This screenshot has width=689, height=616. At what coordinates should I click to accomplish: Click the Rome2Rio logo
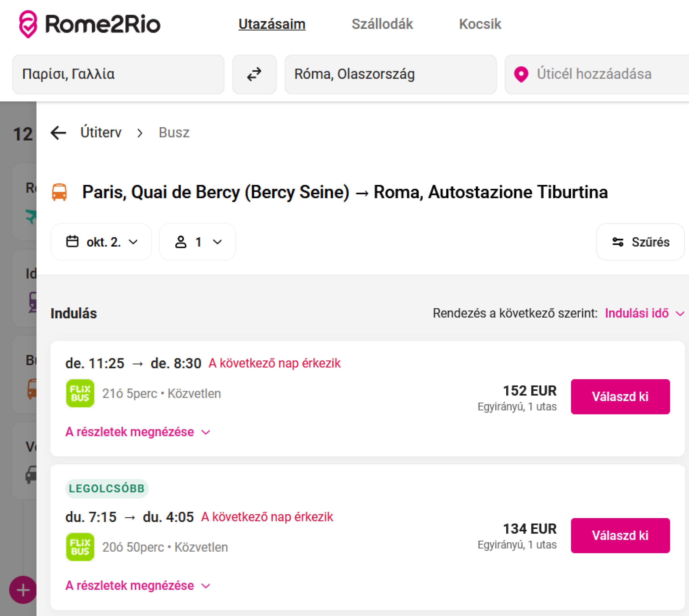89,24
